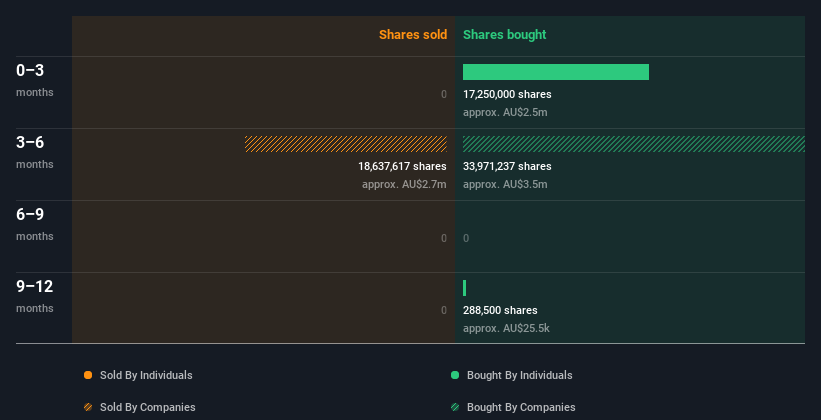Click the sold zero in 0–3 months row
Viewport: 821px width, 420px height.
point(444,94)
